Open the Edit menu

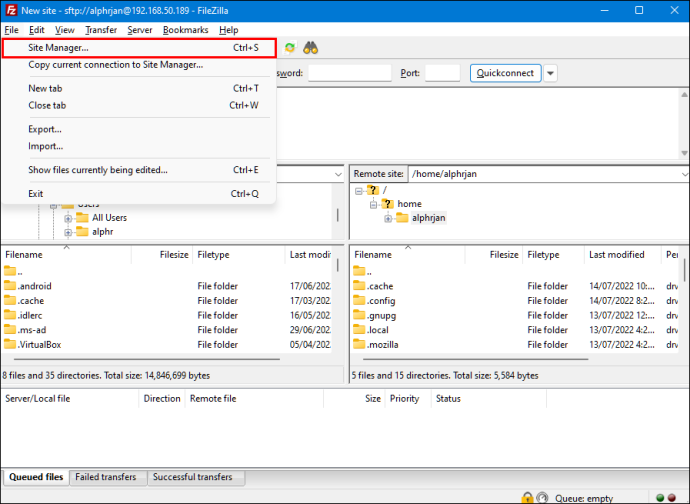pyautogui.click(x=37, y=30)
